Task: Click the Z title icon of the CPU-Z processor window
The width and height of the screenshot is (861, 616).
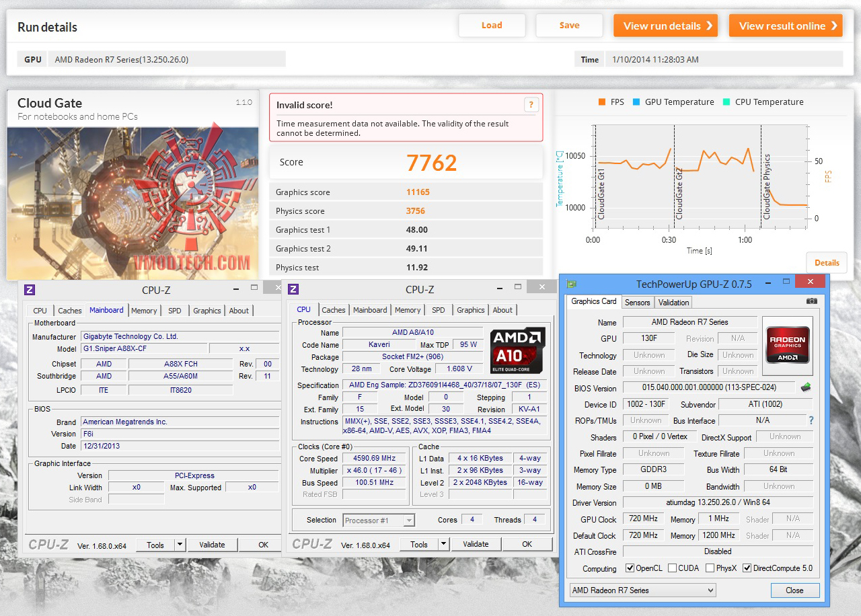Action: (293, 290)
